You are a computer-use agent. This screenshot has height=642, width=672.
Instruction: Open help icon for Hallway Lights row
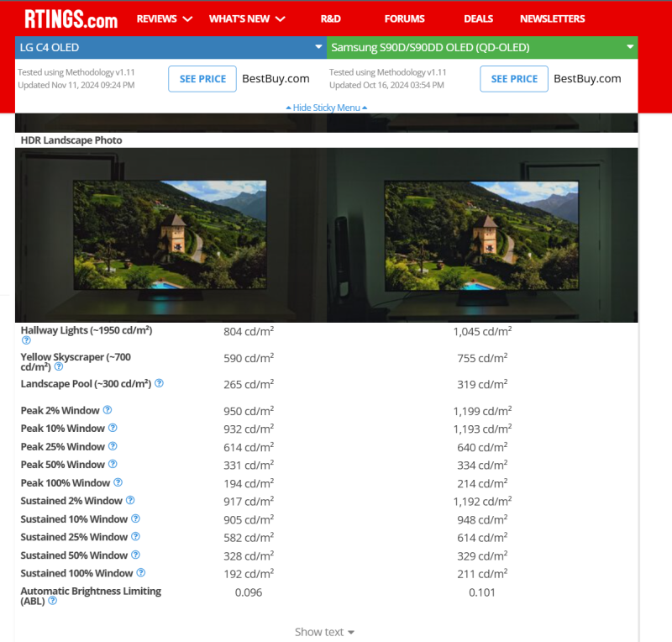pyautogui.click(x=26, y=340)
